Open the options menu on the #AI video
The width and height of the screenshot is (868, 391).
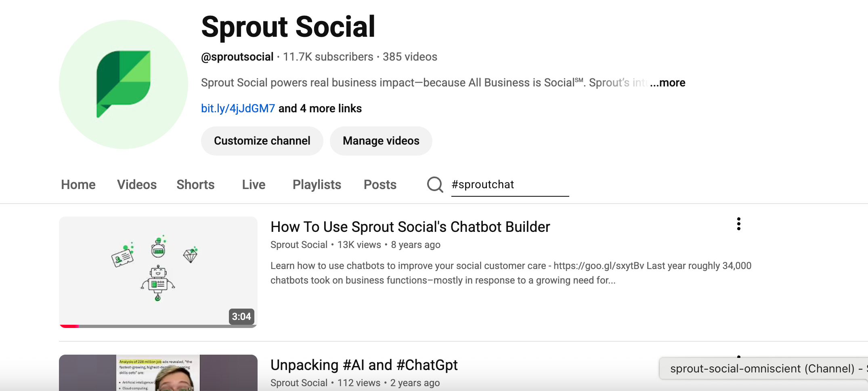pos(738,359)
